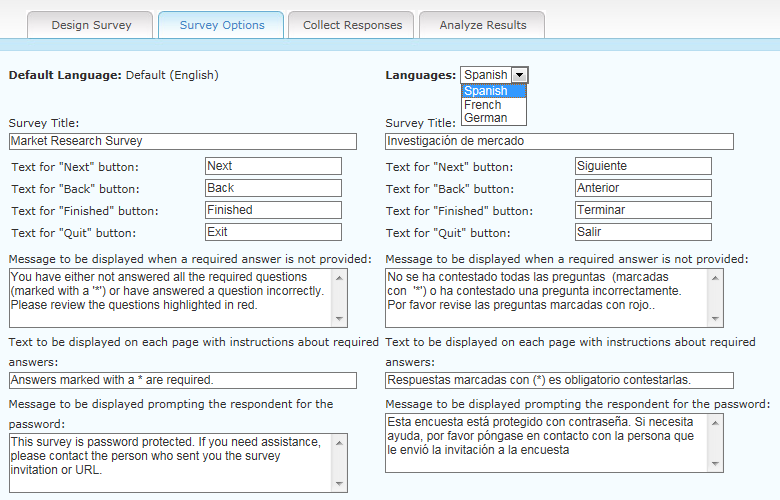Click the English Survey Title field
The image size is (780, 500).
coord(182,142)
